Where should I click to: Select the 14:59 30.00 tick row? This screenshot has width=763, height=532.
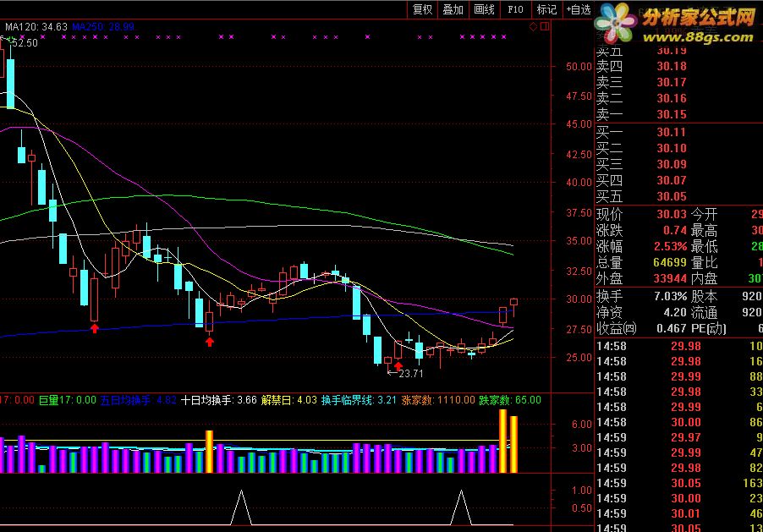point(679,498)
